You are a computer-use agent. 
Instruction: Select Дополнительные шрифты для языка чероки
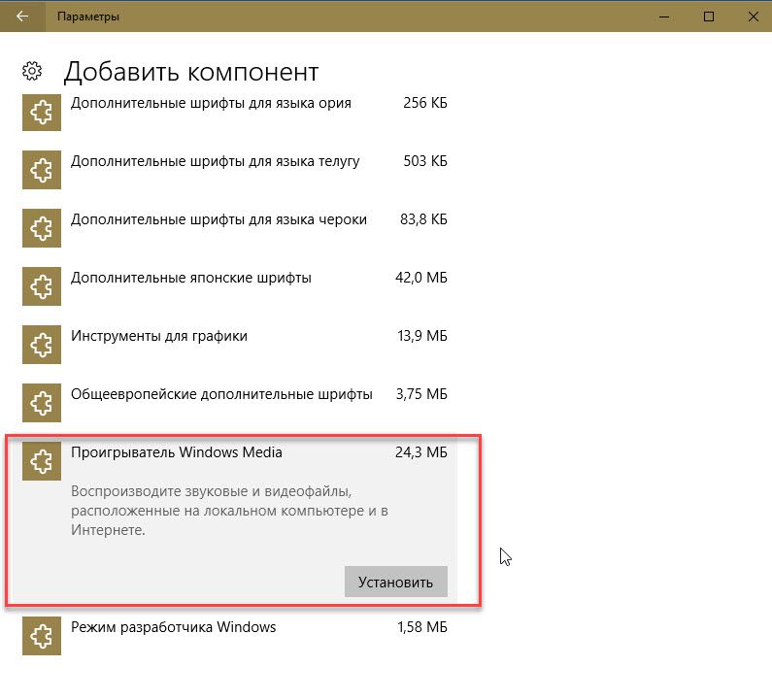(218, 219)
